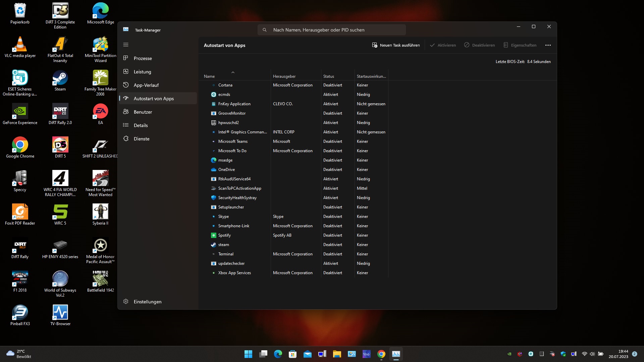The width and height of the screenshot is (644, 362).
Task: Click the Spotify startup entry icon
Action: pyautogui.click(x=213, y=235)
